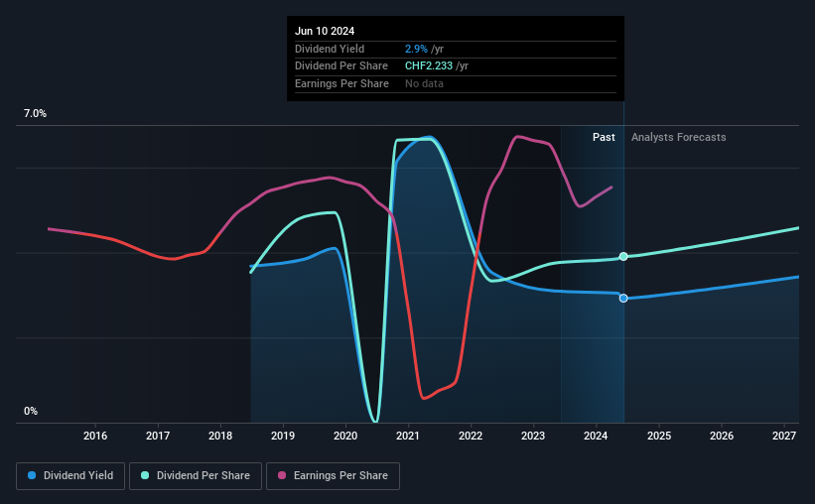Click 'Earnings Per Share' row label in tooltip
Viewport: 815px width, 504px height.
341,83
